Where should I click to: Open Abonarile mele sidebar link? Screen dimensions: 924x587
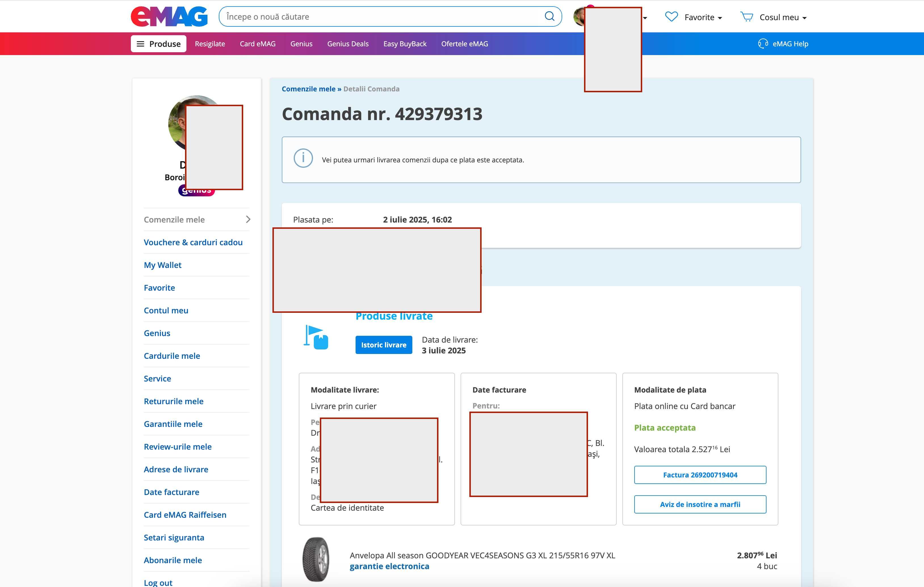tap(173, 560)
